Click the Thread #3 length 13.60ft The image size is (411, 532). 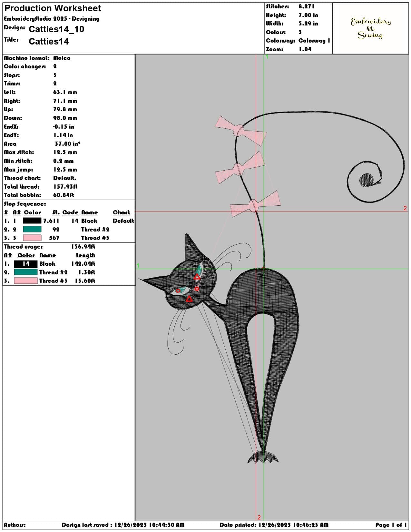[85, 281]
